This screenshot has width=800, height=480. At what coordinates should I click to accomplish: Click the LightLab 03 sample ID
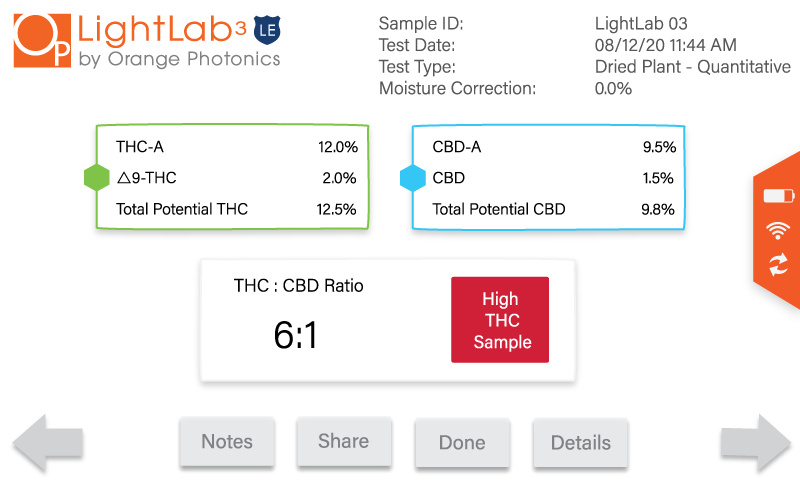click(x=641, y=23)
